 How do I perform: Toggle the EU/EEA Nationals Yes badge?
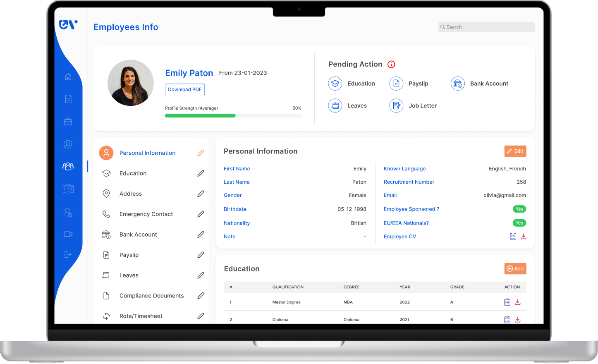(519, 223)
